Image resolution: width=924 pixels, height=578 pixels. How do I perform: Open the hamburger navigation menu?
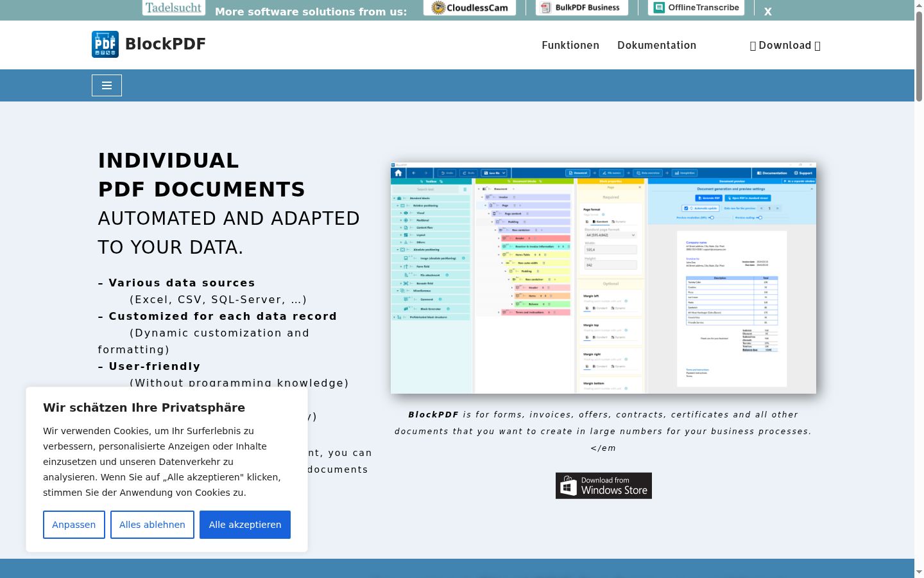click(x=107, y=85)
